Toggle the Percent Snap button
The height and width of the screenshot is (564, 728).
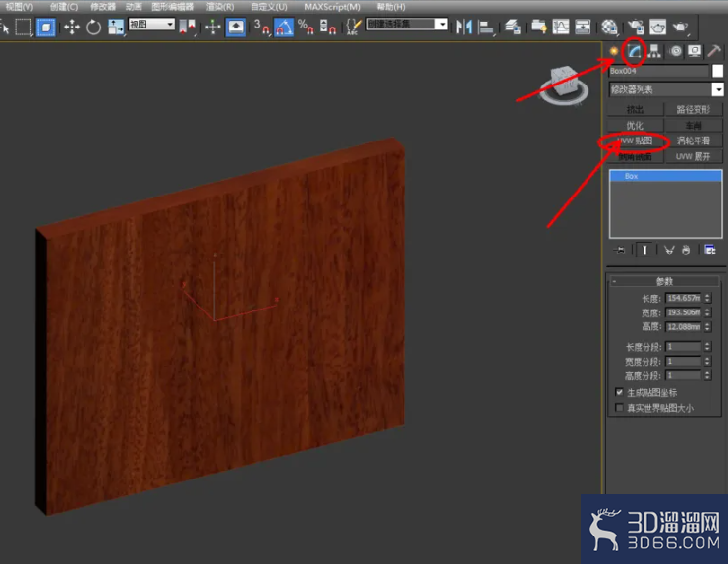306,27
